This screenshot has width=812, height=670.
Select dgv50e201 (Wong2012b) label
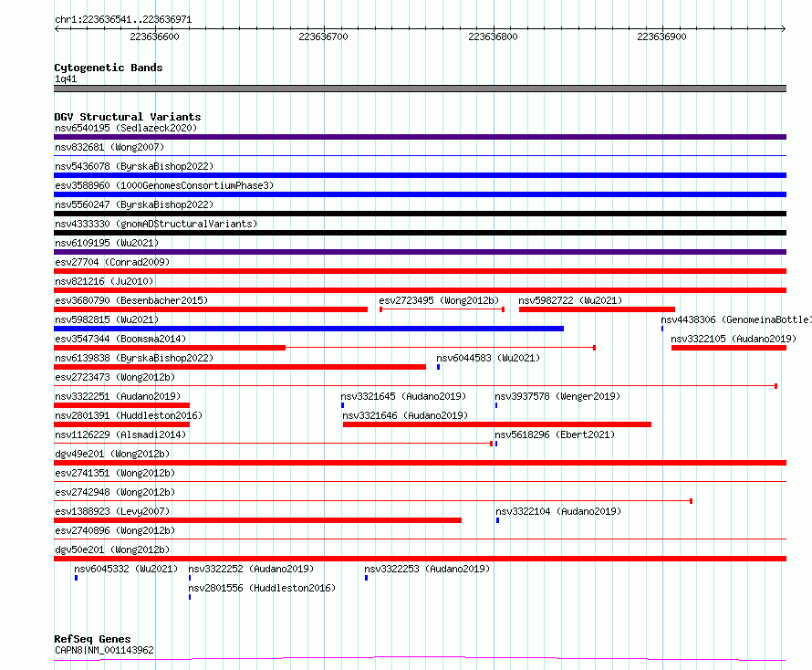tap(112, 550)
